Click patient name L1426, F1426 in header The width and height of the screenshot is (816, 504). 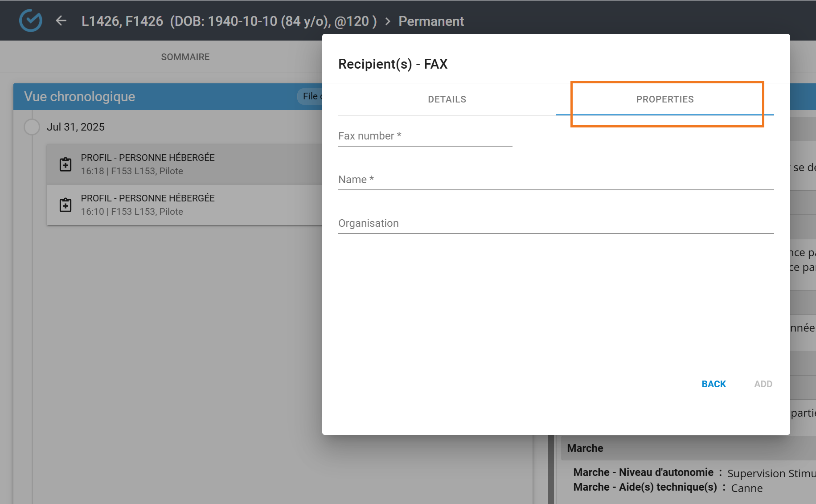coord(122,21)
